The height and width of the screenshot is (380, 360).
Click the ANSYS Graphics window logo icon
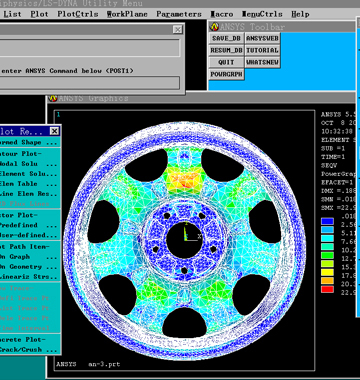[53, 98]
